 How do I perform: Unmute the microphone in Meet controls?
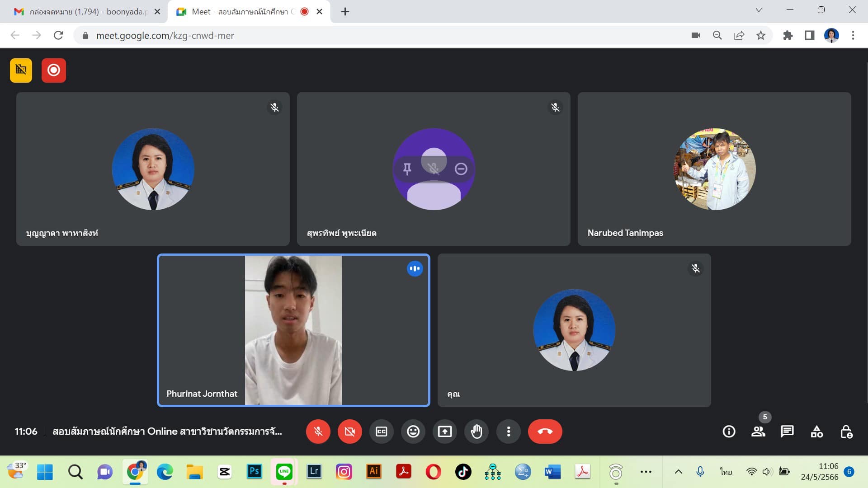click(318, 432)
